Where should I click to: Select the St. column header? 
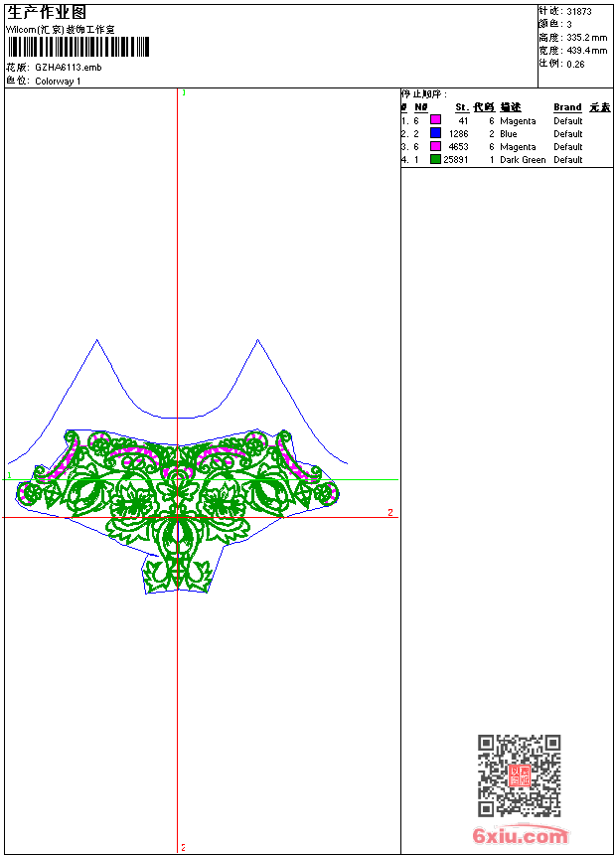click(x=462, y=107)
